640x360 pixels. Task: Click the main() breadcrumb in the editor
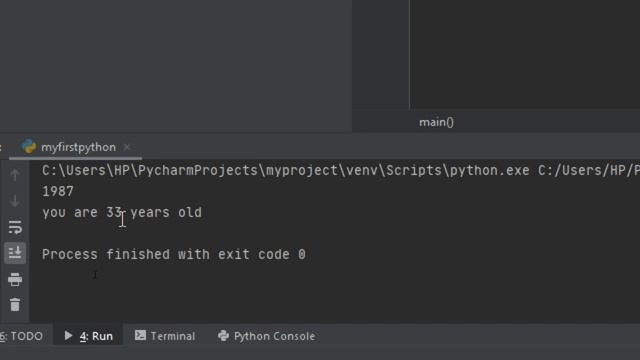pyautogui.click(x=436, y=122)
